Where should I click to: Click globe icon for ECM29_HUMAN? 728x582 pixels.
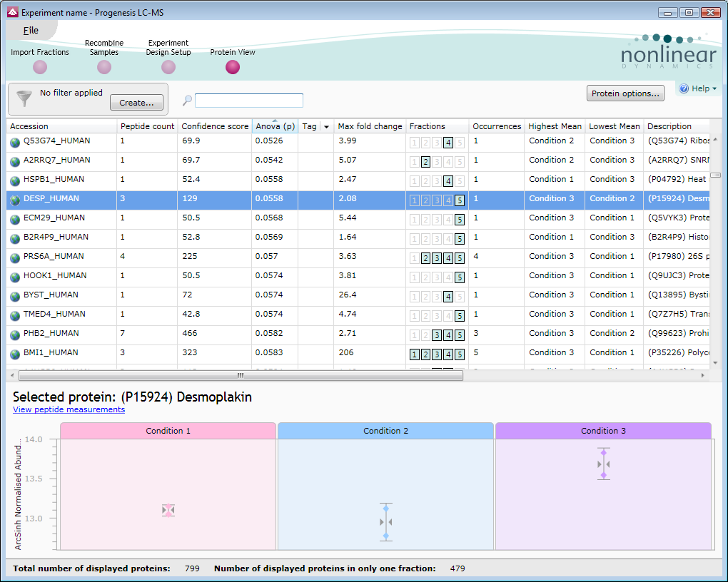15,220
